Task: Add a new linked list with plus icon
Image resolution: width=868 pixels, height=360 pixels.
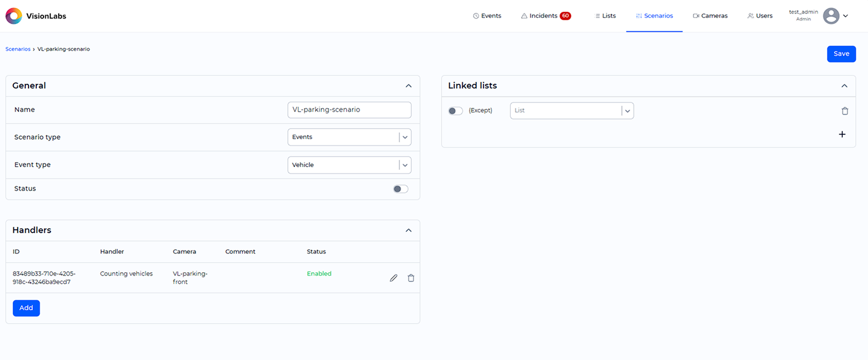Action: click(x=842, y=134)
